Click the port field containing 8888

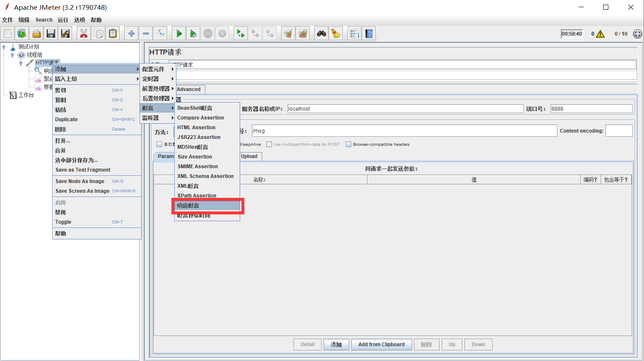tap(592, 109)
